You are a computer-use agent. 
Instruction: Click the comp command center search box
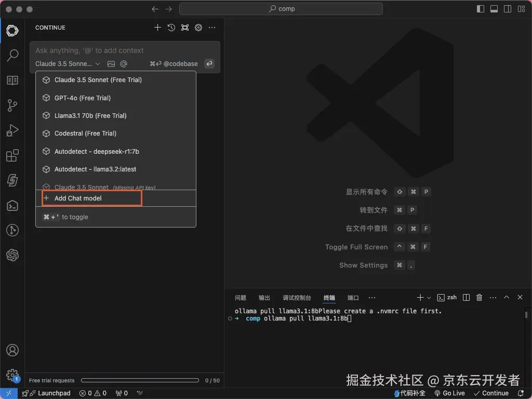281,9
